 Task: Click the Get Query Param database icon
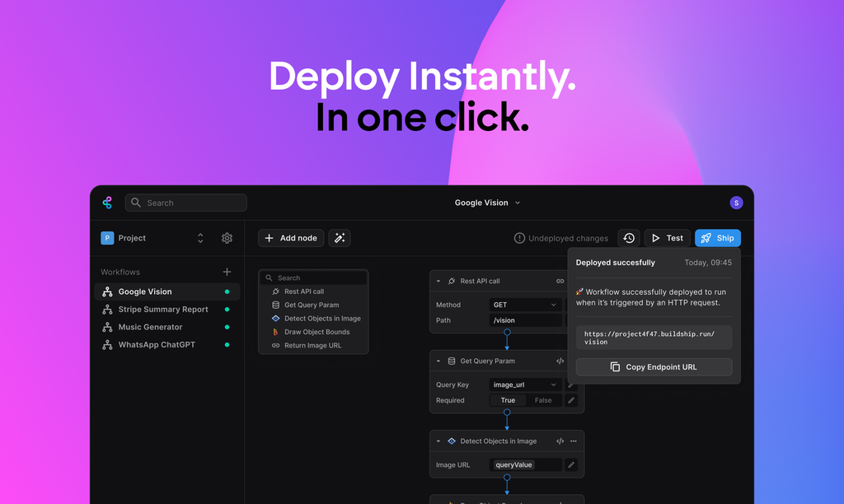point(452,361)
